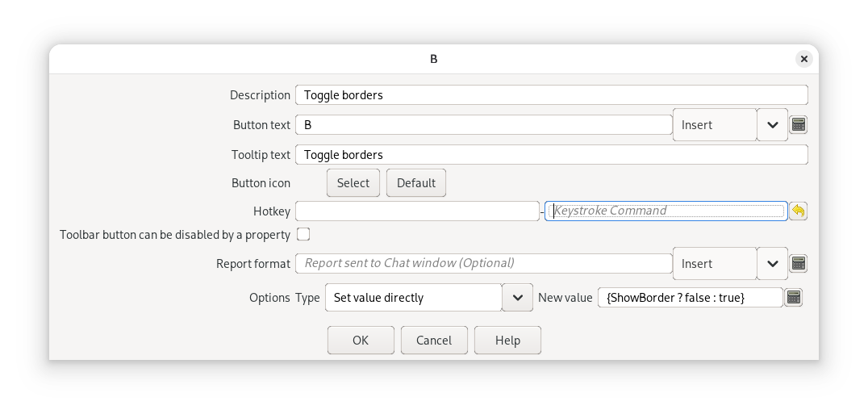
Task: Open Help for this dialog
Action: (x=507, y=341)
